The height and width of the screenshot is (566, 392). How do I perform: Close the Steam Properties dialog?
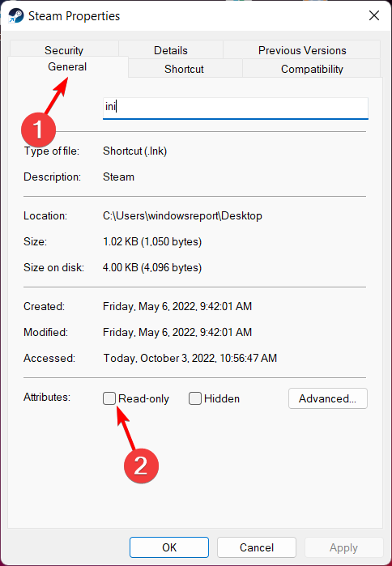point(374,15)
